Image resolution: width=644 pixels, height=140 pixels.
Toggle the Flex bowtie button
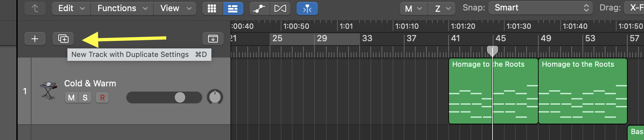(x=280, y=9)
